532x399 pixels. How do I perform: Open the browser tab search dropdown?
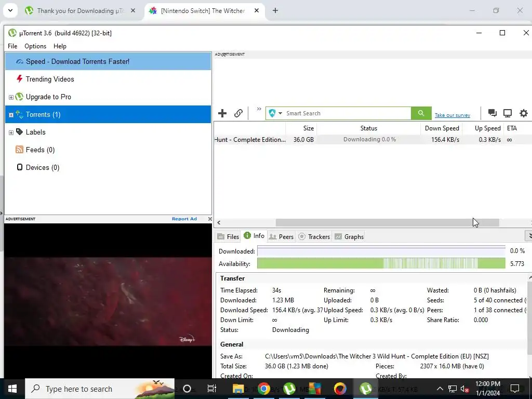click(x=10, y=10)
